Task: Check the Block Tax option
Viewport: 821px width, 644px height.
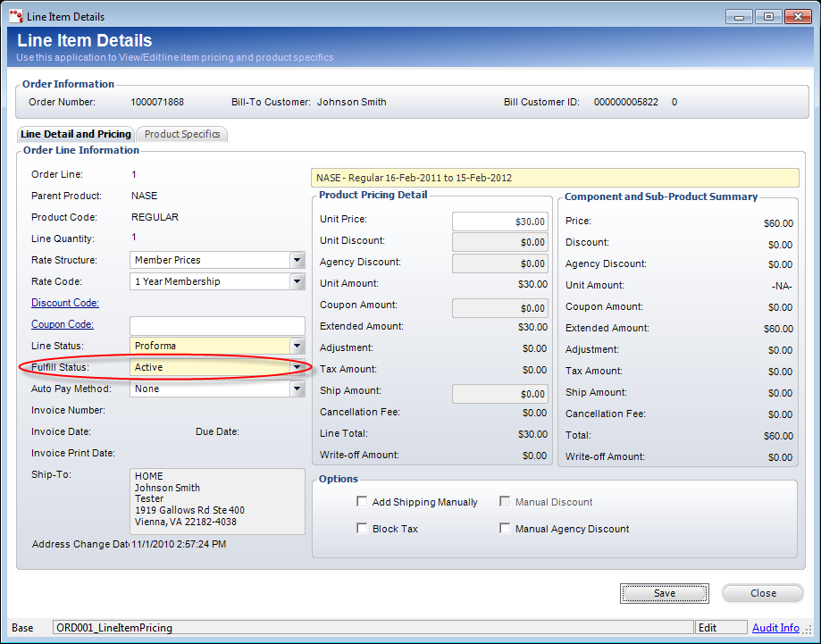Action: (x=362, y=529)
